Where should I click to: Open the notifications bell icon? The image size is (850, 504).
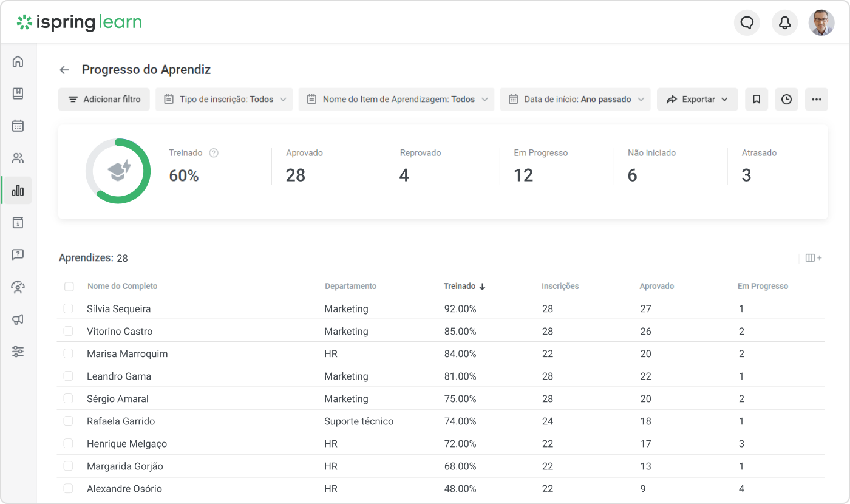784,23
